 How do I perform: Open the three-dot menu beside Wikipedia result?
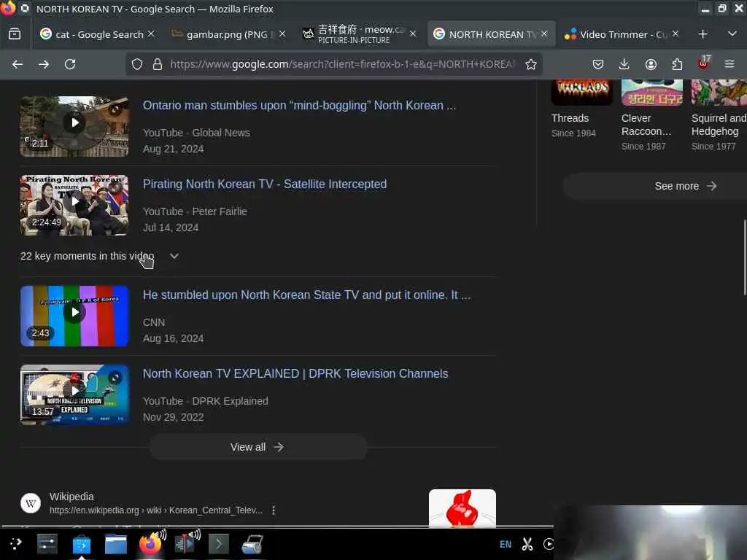[274, 510]
